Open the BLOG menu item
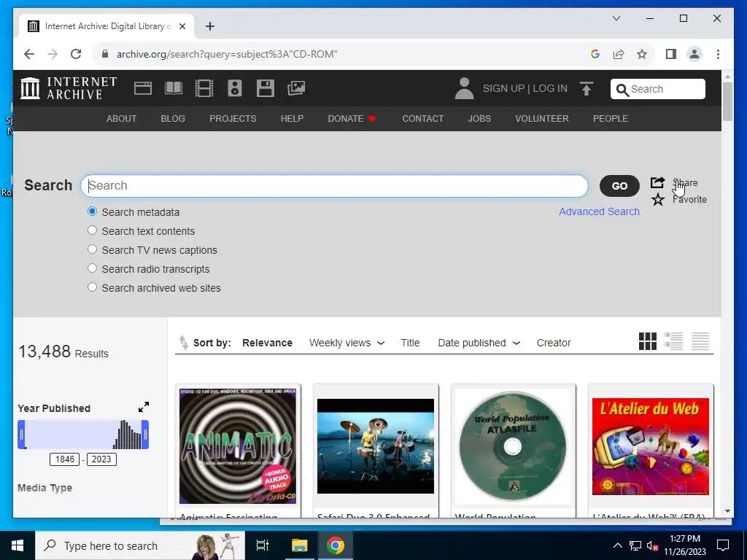747x560 pixels. [x=173, y=119]
